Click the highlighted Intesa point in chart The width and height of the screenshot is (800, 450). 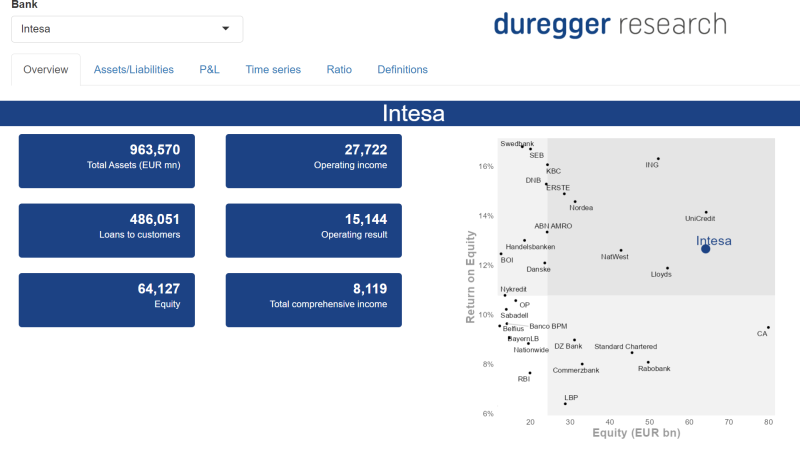click(705, 248)
